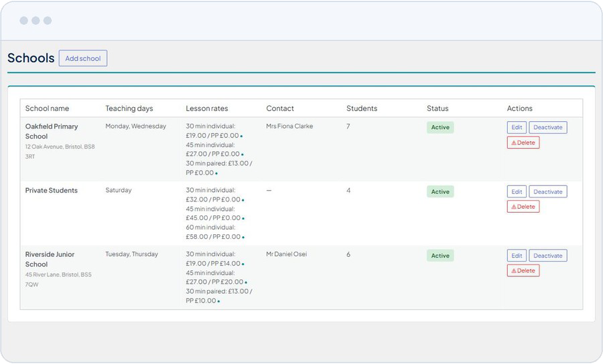Edit Oakfield Primary School
Screen dimensions: 603x364
(517, 128)
